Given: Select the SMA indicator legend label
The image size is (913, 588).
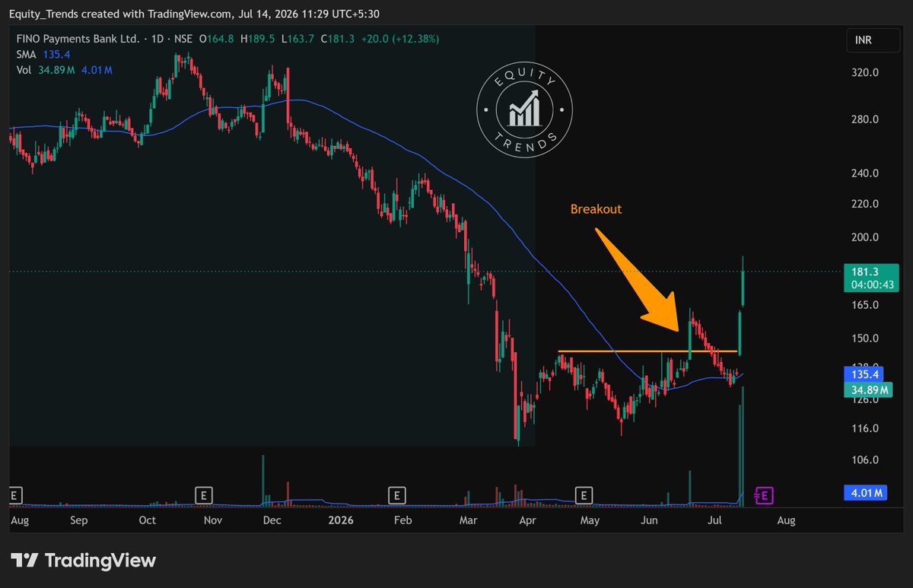Looking at the screenshot, I should click(25, 54).
